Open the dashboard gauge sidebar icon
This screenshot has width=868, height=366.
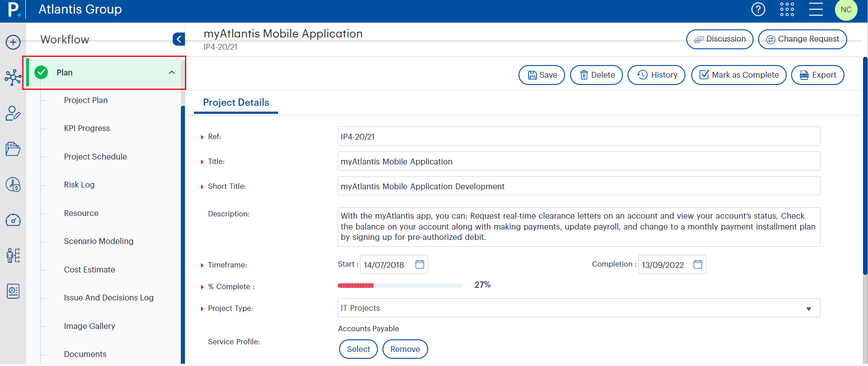13,220
